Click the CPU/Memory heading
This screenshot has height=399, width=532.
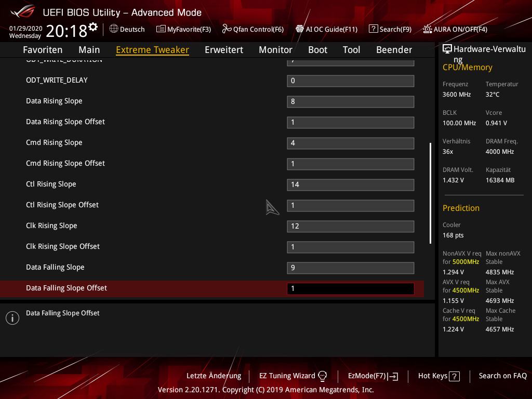(467, 68)
